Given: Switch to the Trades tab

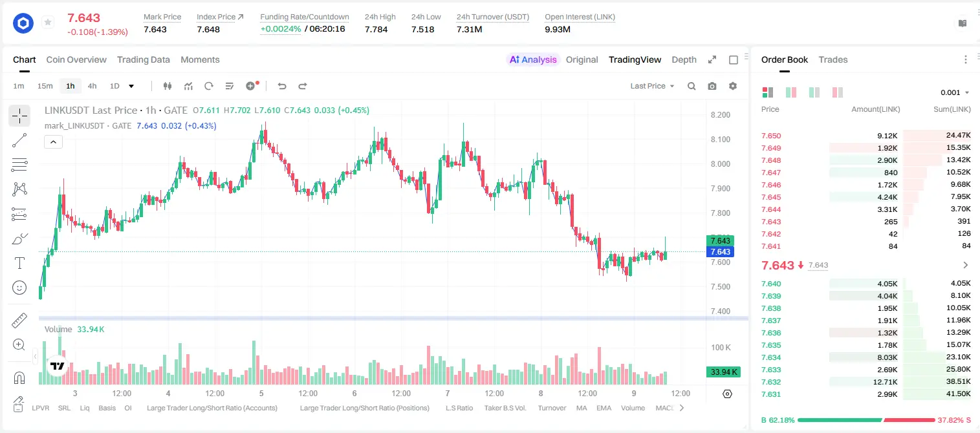Looking at the screenshot, I should click(x=833, y=59).
